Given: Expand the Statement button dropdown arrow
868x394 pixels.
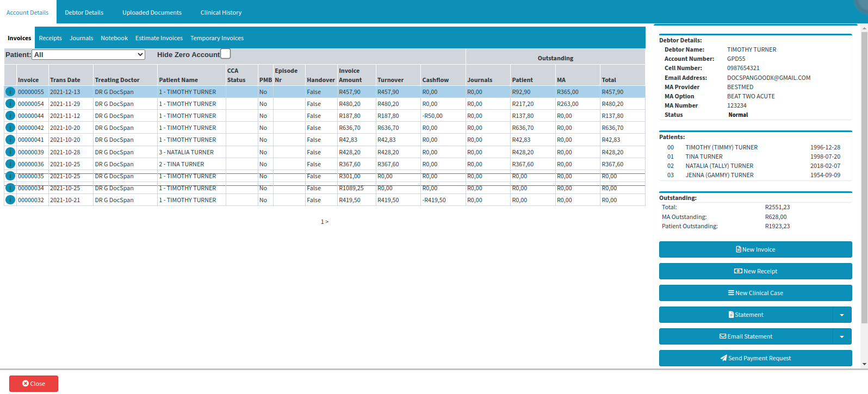Looking at the screenshot, I should point(842,315).
